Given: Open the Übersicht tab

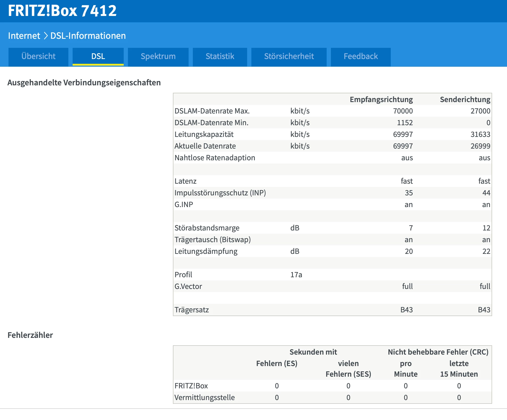Looking at the screenshot, I should [38, 57].
